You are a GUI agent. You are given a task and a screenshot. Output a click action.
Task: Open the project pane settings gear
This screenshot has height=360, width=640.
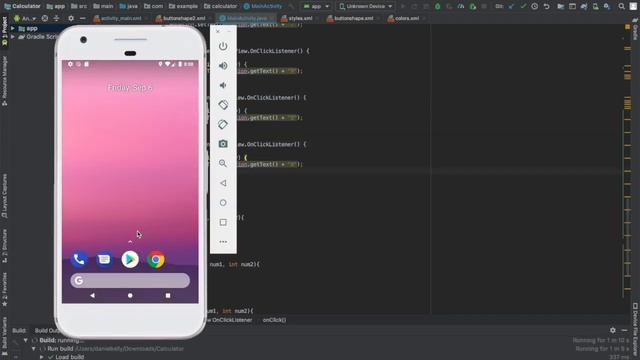pyautogui.click(x=71, y=18)
